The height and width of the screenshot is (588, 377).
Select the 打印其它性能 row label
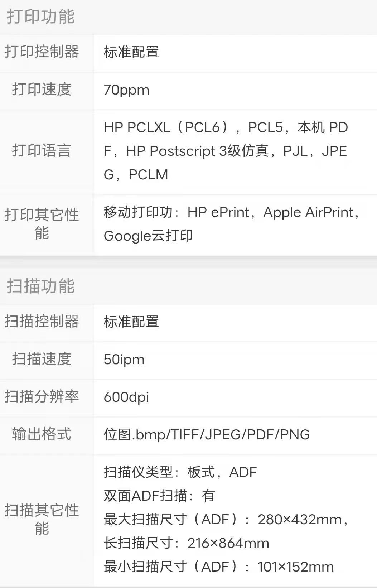pyautogui.click(x=42, y=224)
